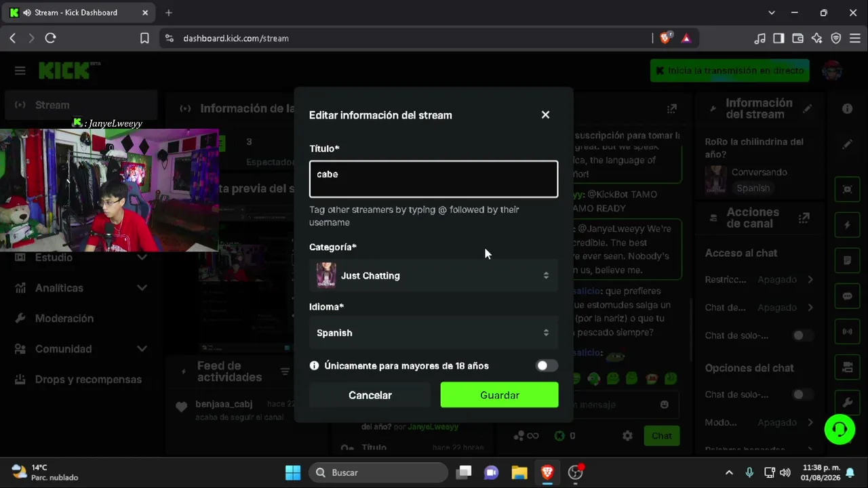Click the green Chat send button
The image size is (868, 488).
pyautogui.click(x=662, y=436)
